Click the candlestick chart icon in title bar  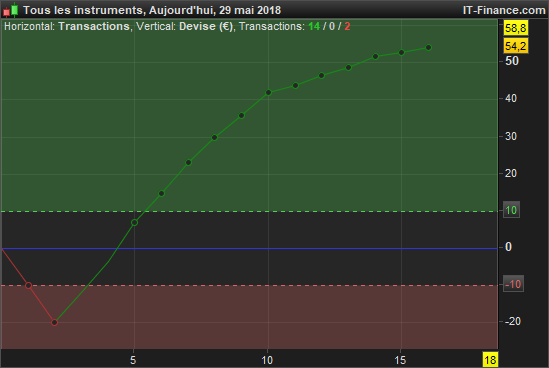pos(10,10)
